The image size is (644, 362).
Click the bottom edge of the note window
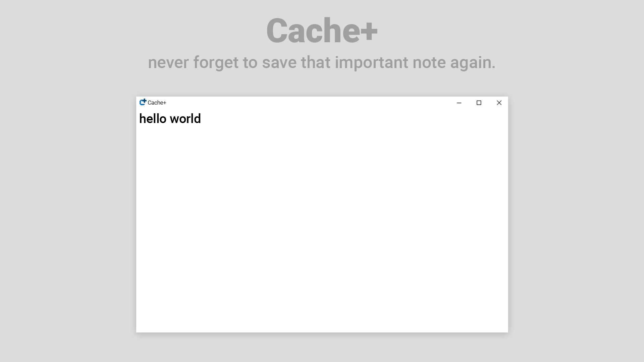point(322,331)
